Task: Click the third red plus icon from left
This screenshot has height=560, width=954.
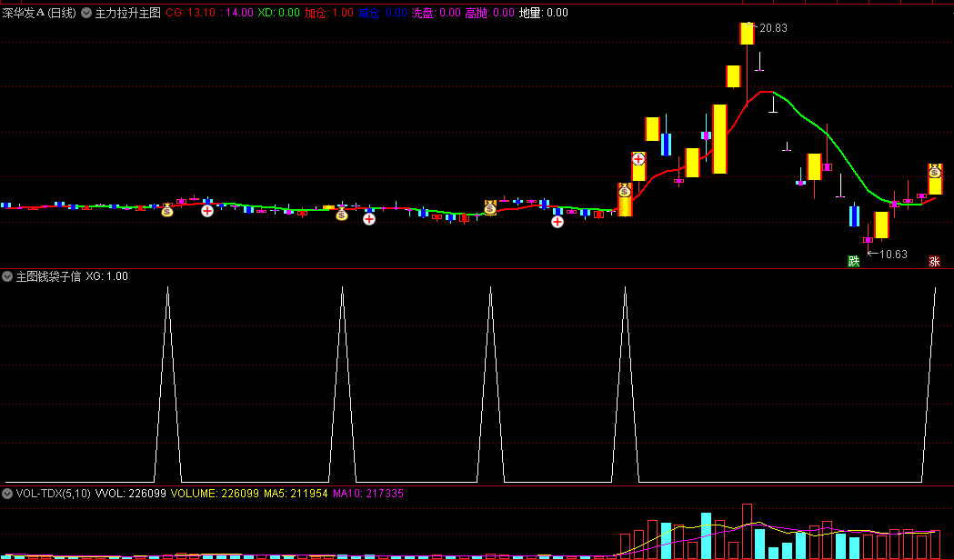Action: pyautogui.click(x=557, y=222)
